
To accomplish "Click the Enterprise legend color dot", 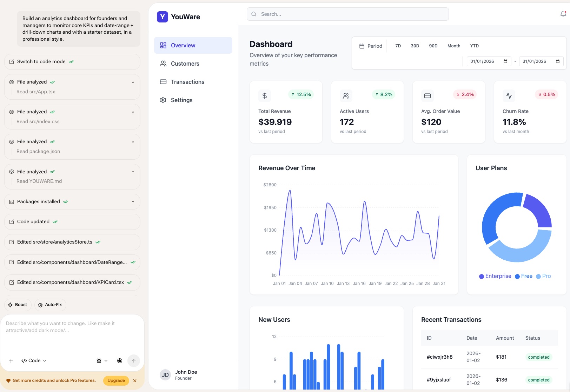I will pos(482,277).
